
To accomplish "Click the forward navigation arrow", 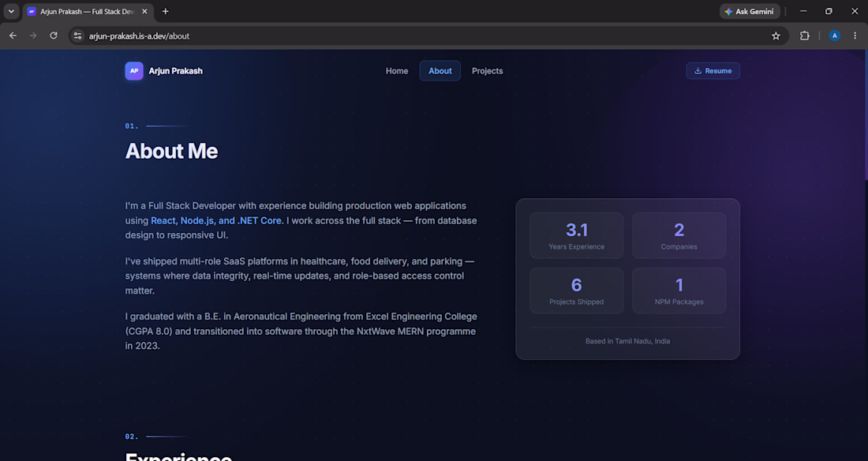I will pyautogui.click(x=33, y=36).
